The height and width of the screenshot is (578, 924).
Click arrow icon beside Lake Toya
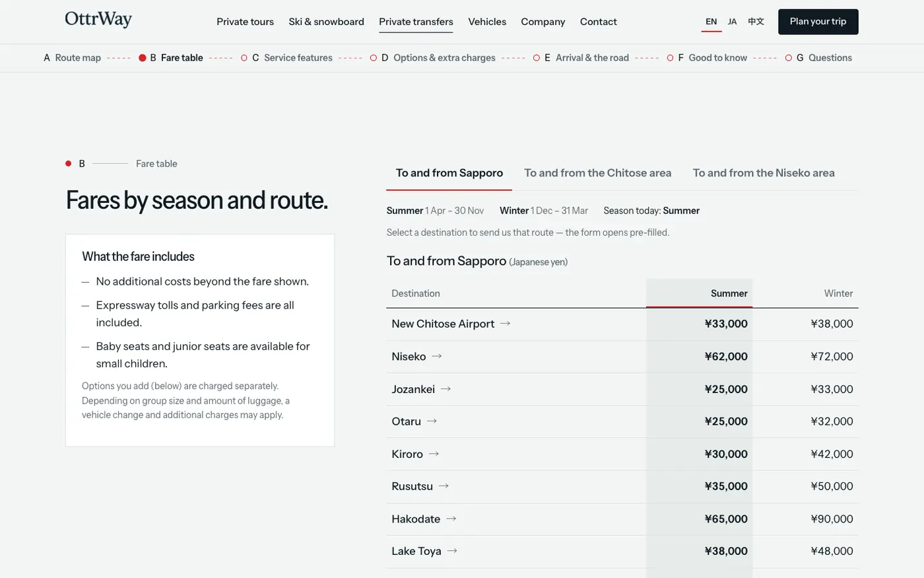coord(452,551)
